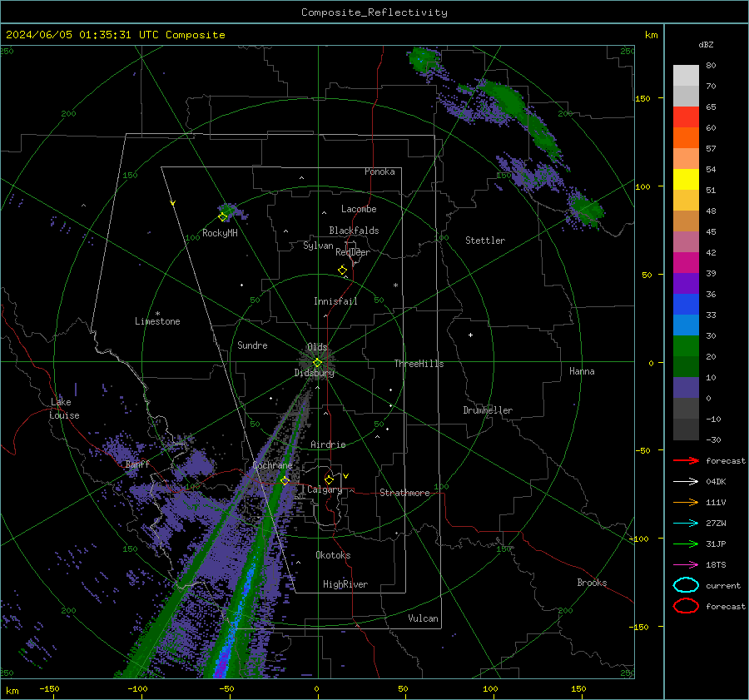Click the white plus marker west of Hanna
The width and height of the screenshot is (749, 700).
470,335
